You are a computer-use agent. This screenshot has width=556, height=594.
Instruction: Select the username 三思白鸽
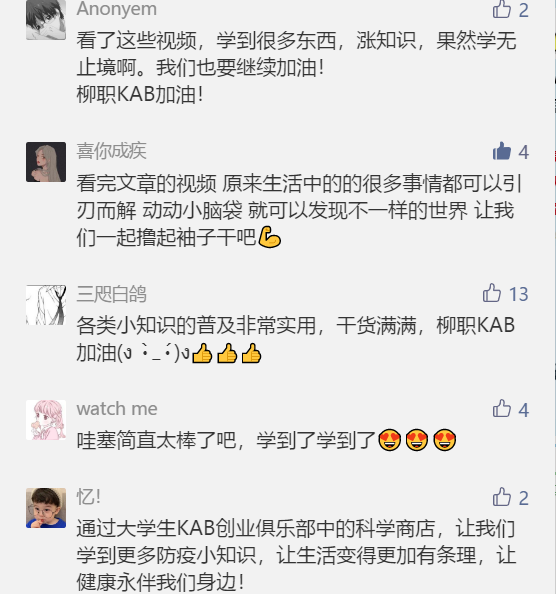coord(111,294)
